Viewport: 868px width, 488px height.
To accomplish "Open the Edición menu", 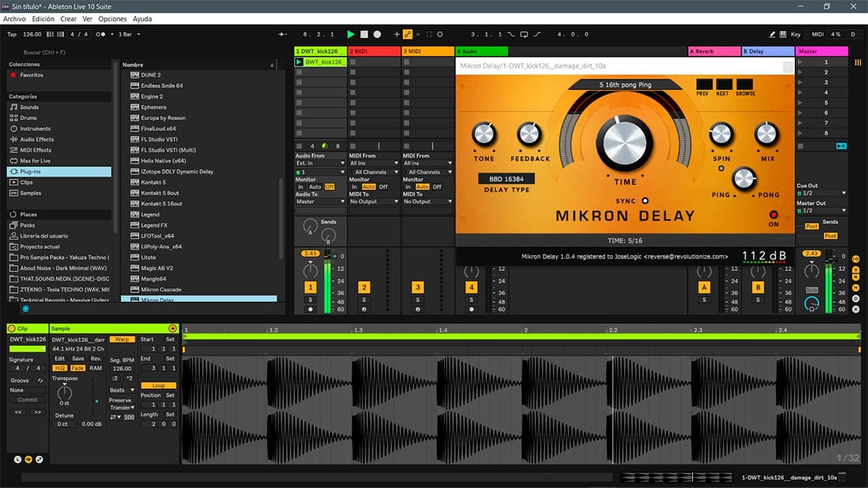I will pyautogui.click(x=43, y=19).
